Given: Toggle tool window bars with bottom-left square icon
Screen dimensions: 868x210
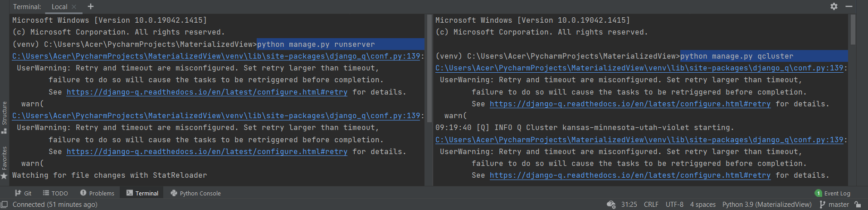Looking at the screenshot, I should (x=4, y=205).
